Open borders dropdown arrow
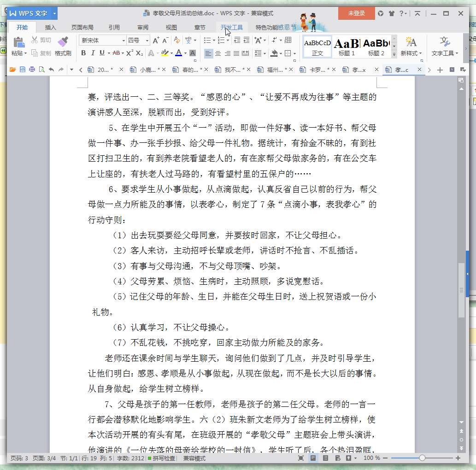The width and height of the screenshot is (476, 470). coord(294,54)
